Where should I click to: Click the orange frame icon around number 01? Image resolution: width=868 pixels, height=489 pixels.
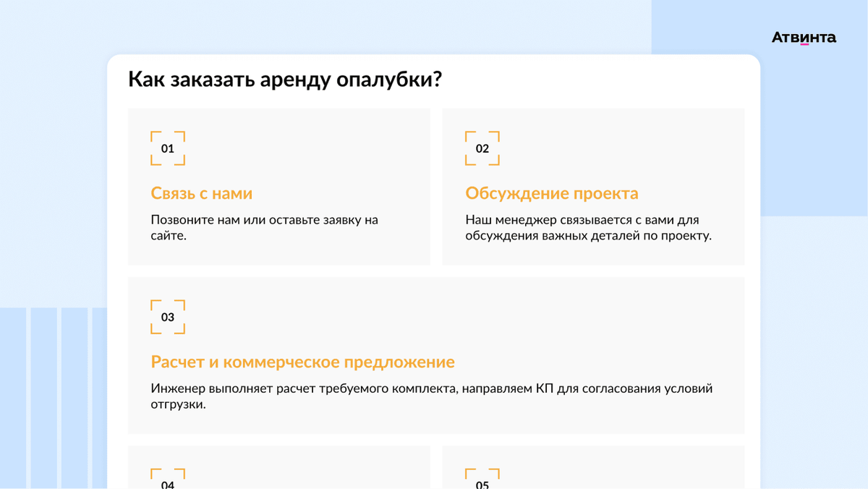click(x=168, y=148)
